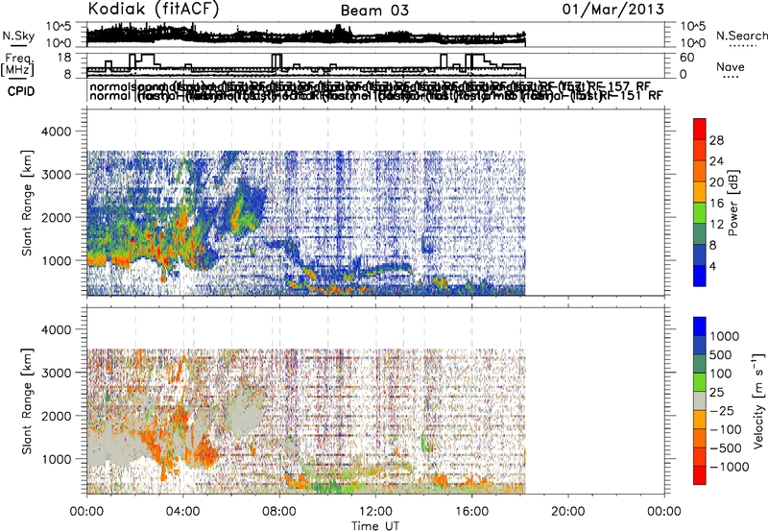Click the 'N.Sky' axis label
The height and width of the screenshot is (532, 768).
tap(18, 36)
